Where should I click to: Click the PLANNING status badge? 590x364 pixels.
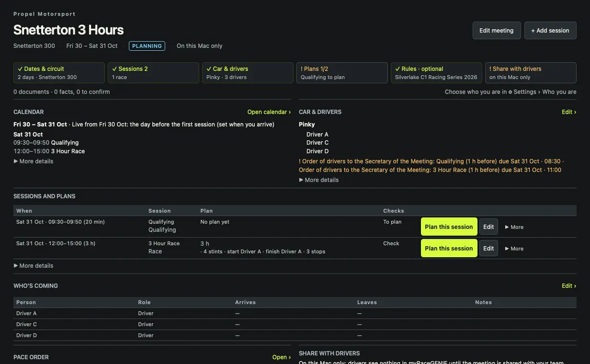[147, 46]
